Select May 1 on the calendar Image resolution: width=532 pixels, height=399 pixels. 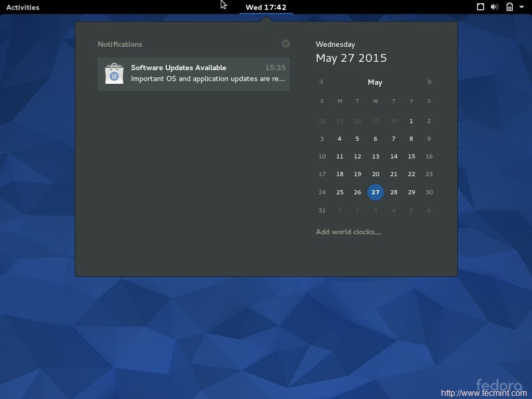[411, 121]
